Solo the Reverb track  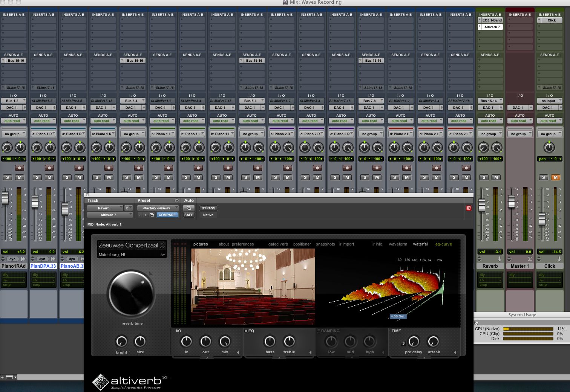pos(484,177)
